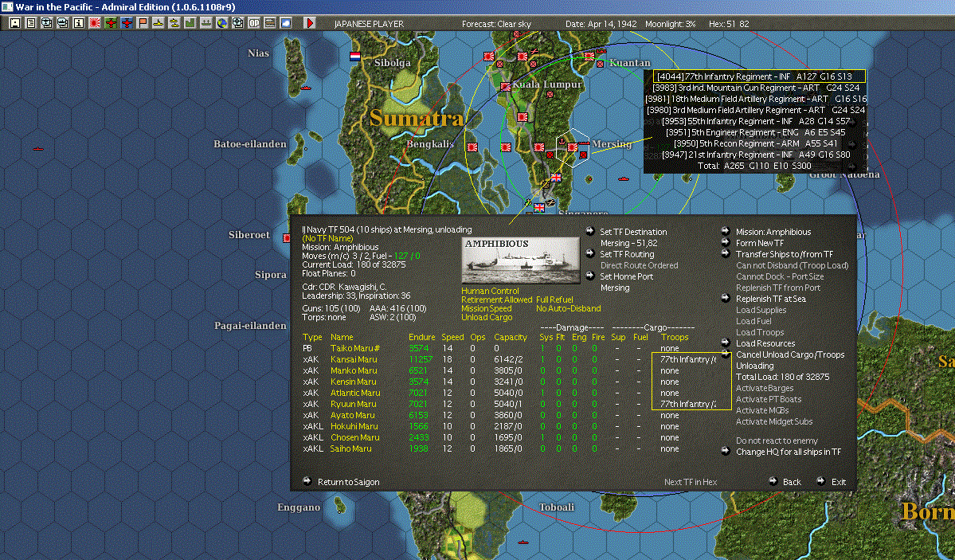Click the globe toolbar icon

(221, 23)
